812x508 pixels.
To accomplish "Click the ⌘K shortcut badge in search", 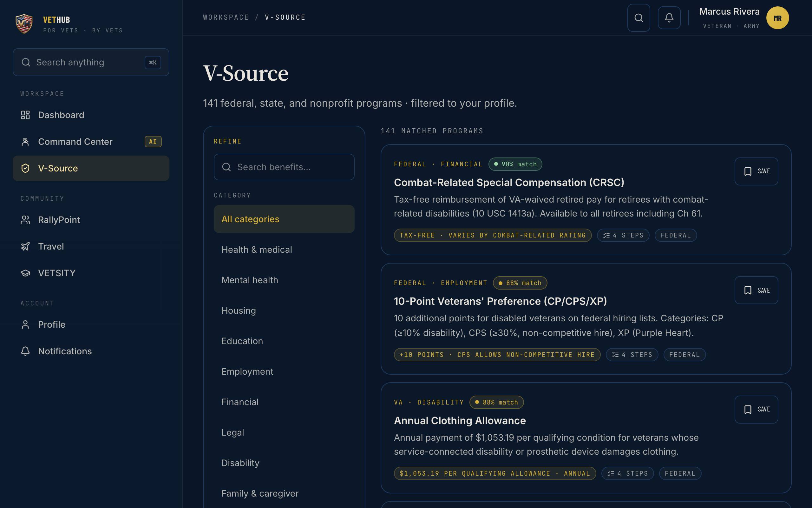I will (153, 63).
